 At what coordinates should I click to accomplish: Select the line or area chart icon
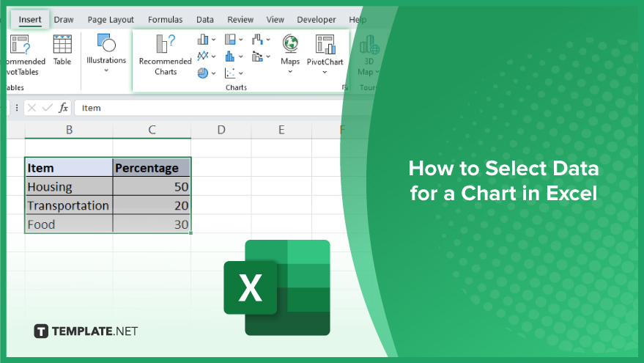203,56
